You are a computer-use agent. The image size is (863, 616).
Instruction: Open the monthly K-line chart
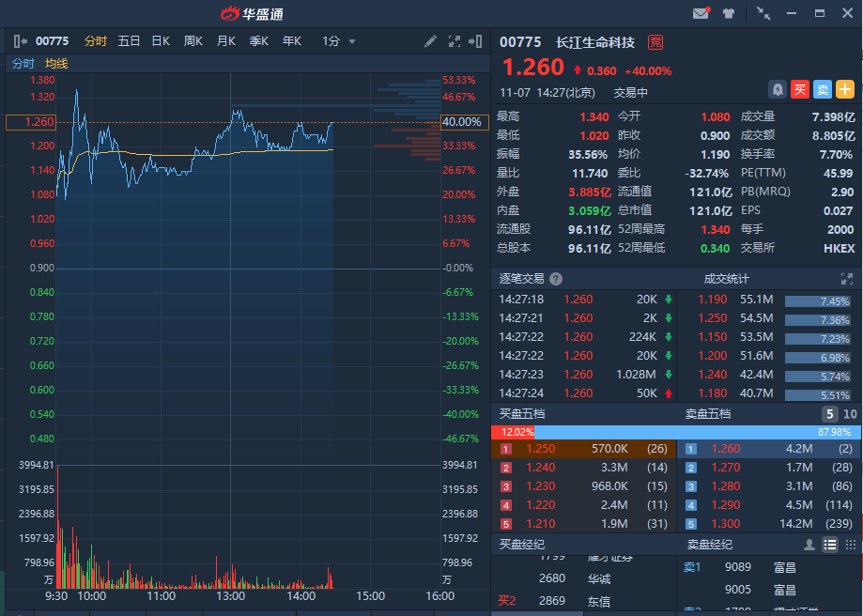tap(225, 41)
